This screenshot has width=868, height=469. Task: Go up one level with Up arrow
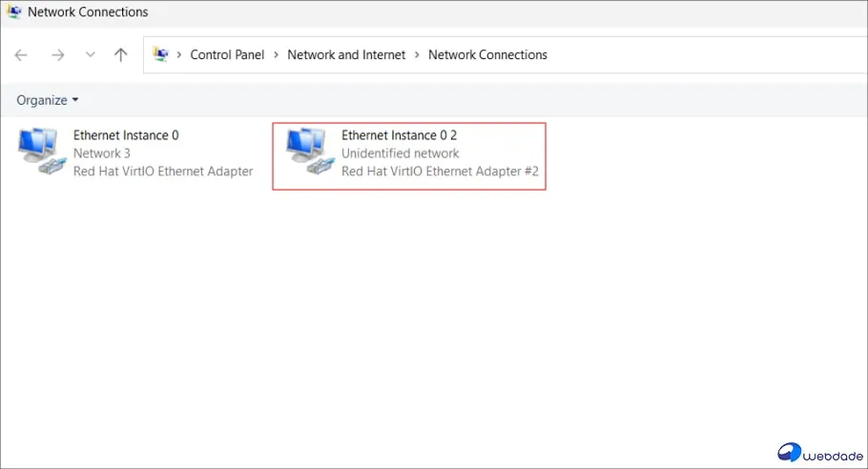[x=120, y=55]
